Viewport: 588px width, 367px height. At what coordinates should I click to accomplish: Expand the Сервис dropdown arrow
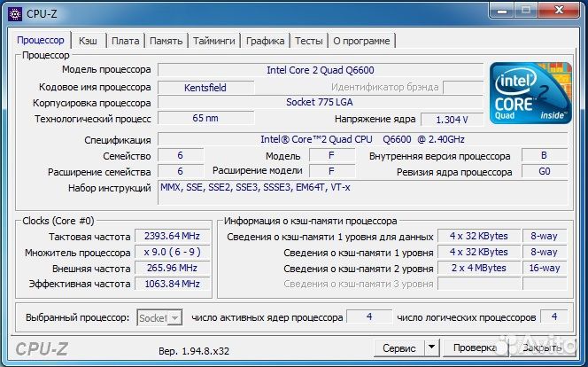tap(431, 348)
